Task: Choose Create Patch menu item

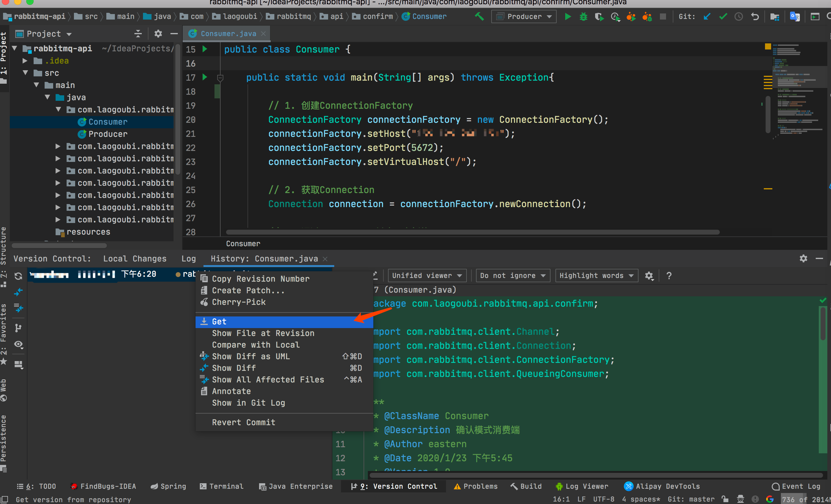Action: pos(284,290)
